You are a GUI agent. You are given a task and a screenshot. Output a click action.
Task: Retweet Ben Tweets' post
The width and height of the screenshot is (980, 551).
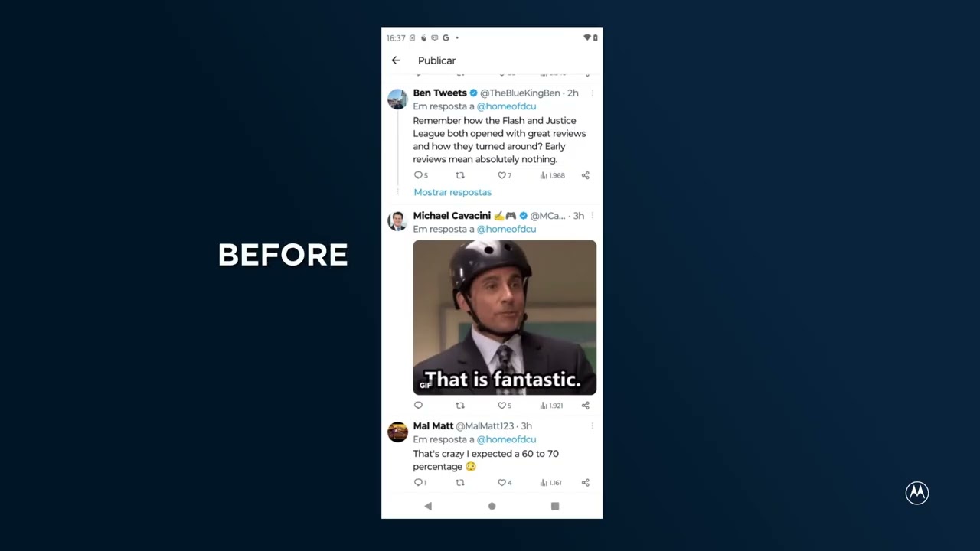(x=460, y=175)
